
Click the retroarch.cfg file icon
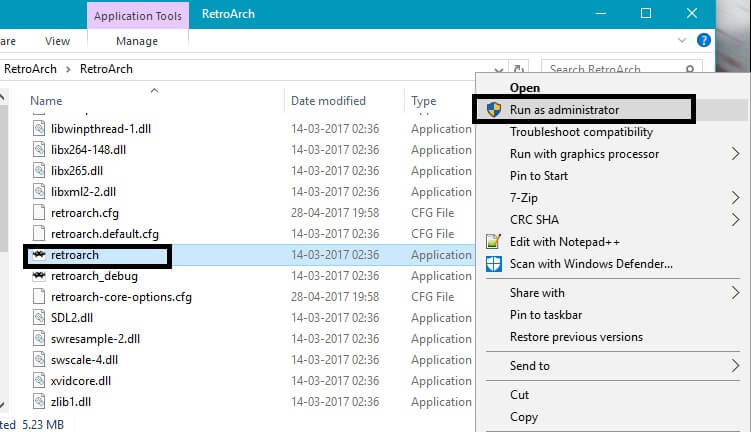pos(39,213)
